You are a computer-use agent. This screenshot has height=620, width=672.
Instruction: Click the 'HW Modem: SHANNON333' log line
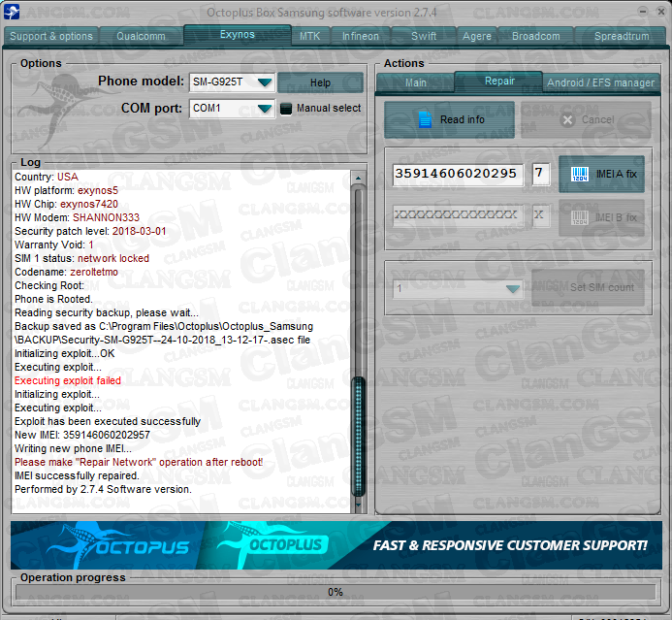tap(78, 217)
